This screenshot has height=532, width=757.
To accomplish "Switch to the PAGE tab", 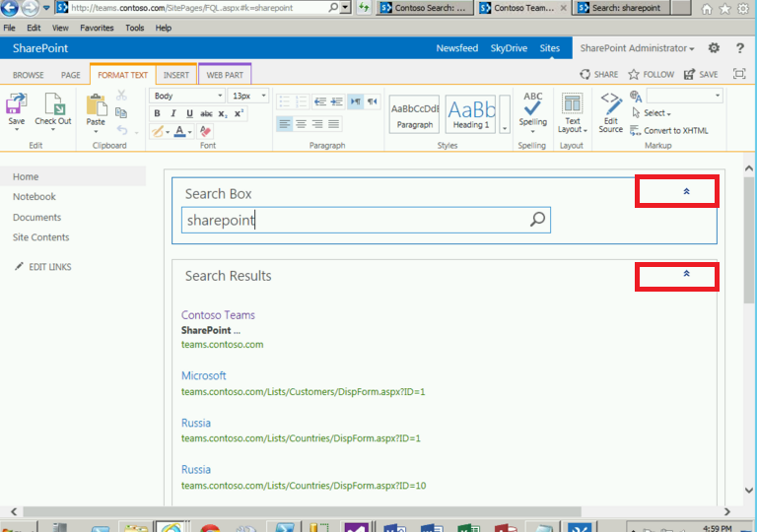I will (x=71, y=75).
